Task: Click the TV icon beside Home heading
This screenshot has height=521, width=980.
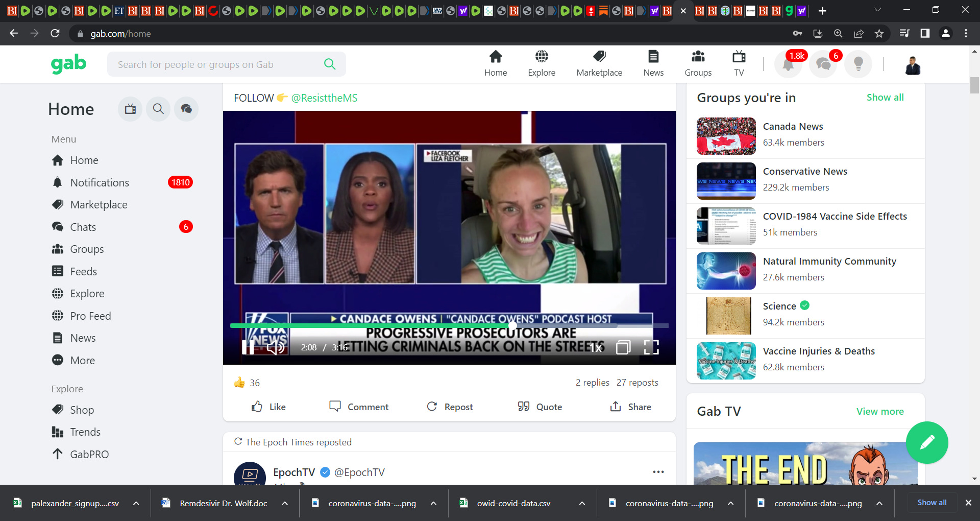Action: coord(130,109)
